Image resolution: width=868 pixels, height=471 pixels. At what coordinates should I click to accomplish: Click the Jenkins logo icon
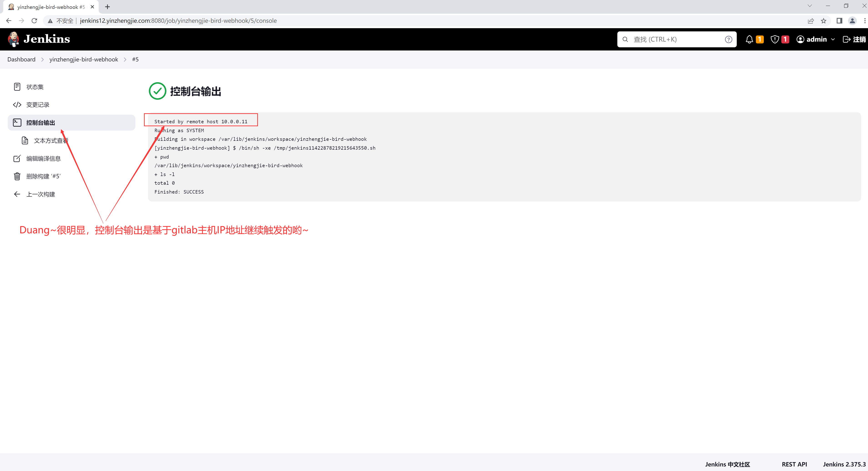click(13, 39)
